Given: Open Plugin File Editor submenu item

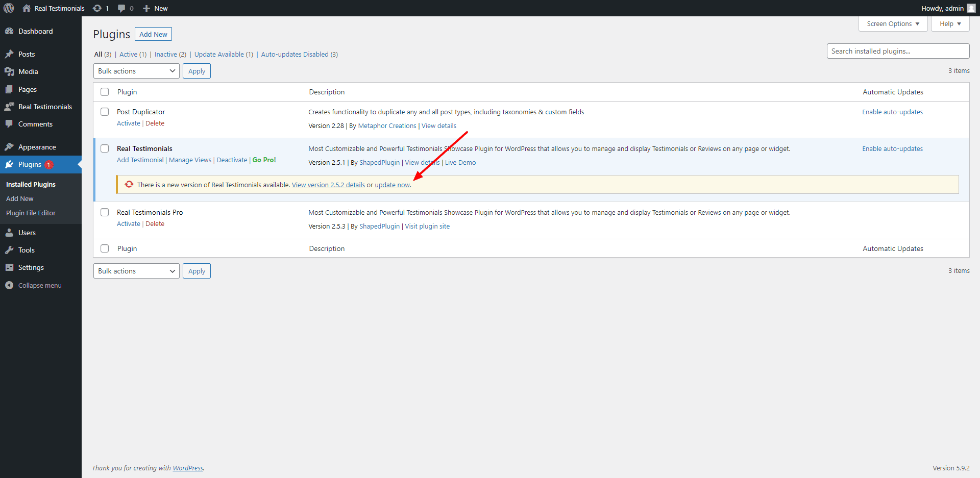Looking at the screenshot, I should click(31, 213).
